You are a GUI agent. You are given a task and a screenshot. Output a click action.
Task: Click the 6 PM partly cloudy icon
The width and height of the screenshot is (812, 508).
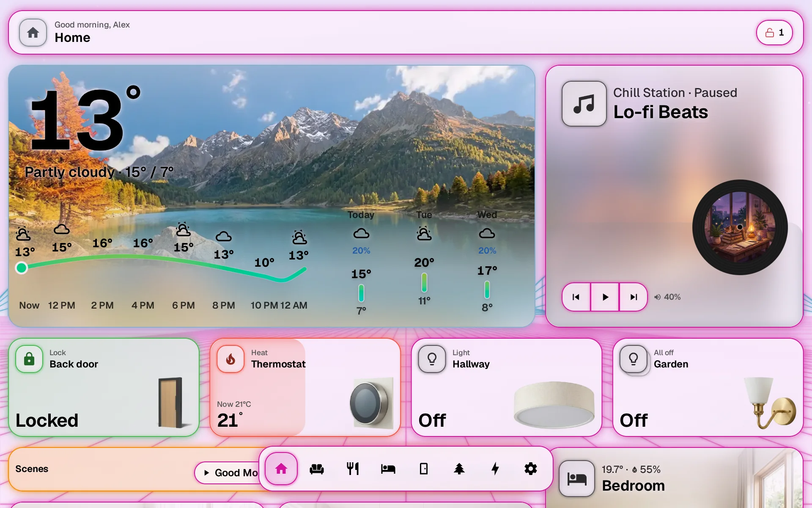click(x=183, y=229)
